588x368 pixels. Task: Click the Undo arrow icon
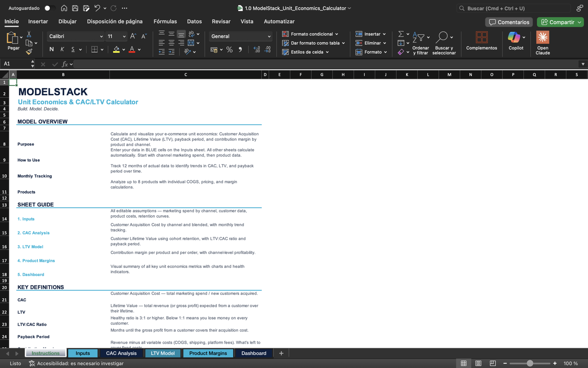click(97, 8)
